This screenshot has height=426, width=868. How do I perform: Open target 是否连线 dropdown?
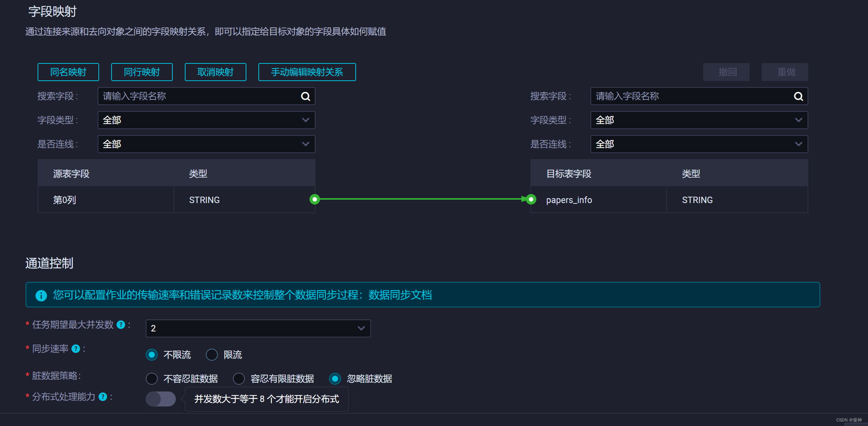click(x=699, y=144)
